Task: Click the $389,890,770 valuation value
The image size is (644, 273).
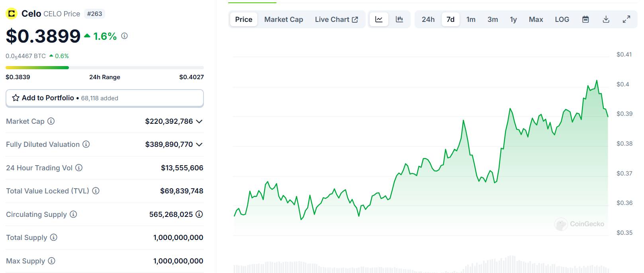Action: click(x=169, y=144)
